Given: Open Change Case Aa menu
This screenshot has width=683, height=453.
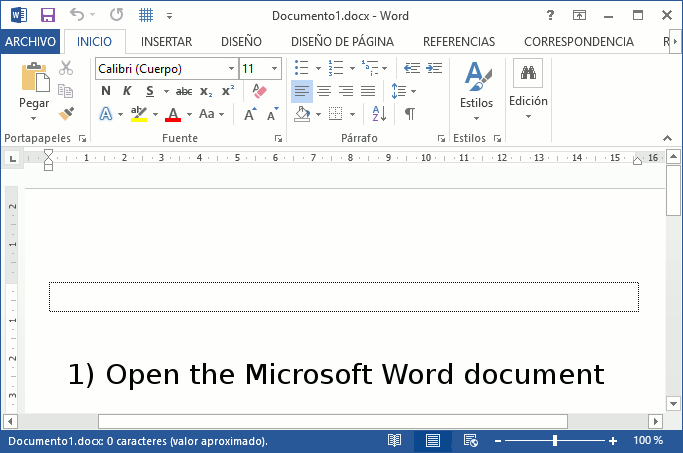Looking at the screenshot, I should (211, 114).
